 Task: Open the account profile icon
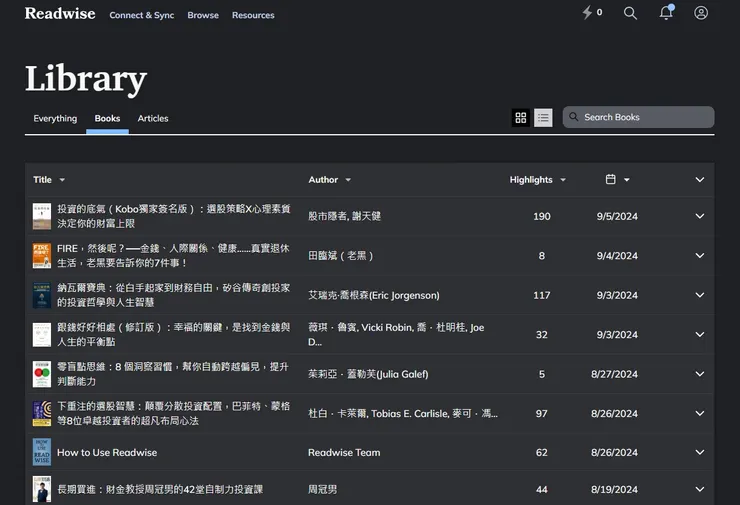tap(701, 13)
